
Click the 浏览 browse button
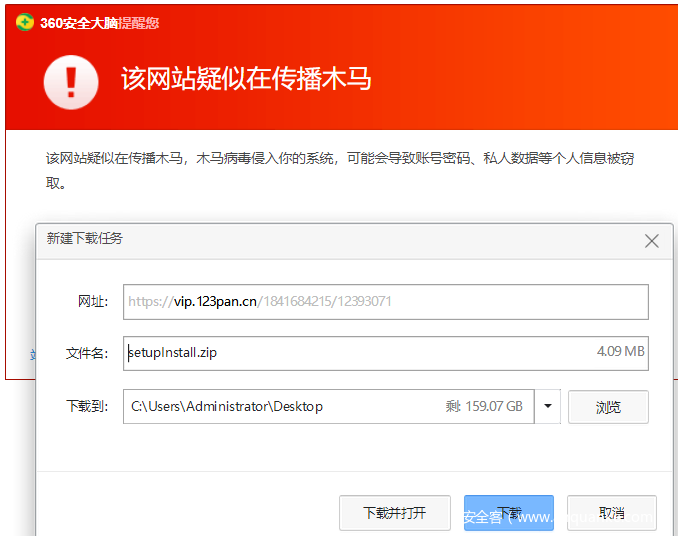click(x=608, y=407)
